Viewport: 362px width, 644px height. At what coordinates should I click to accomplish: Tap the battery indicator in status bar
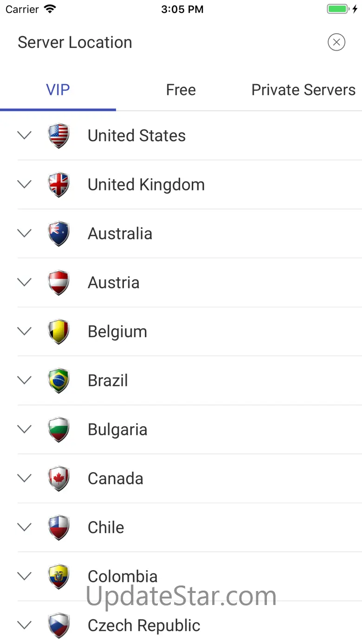[337, 9]
